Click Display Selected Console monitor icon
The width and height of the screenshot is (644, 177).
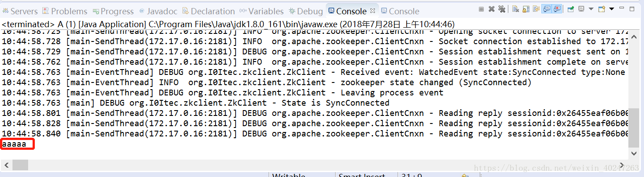(x=582, y=9)
